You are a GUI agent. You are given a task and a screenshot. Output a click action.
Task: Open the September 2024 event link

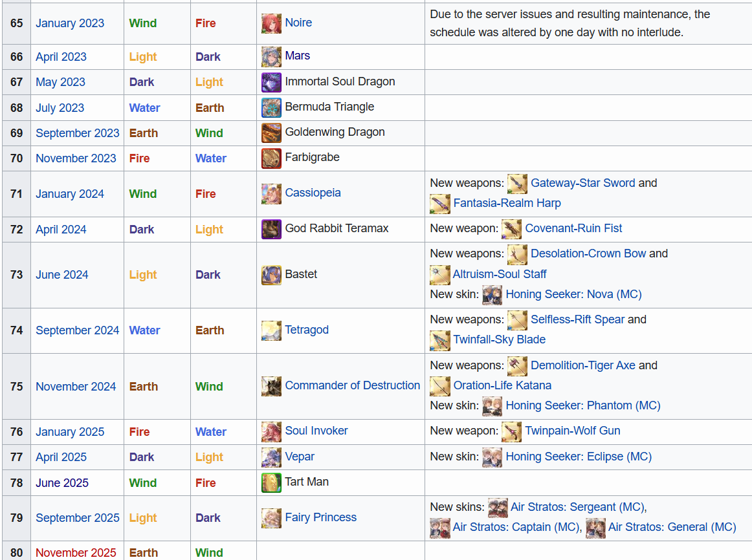77,330
